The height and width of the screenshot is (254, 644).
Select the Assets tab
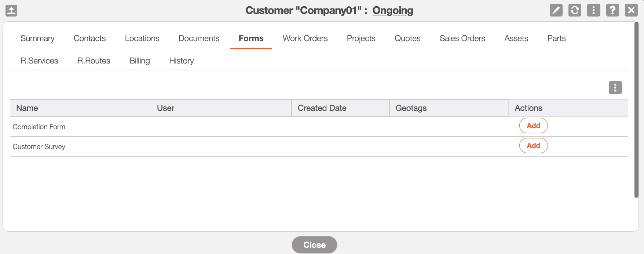tap(516, 39)
